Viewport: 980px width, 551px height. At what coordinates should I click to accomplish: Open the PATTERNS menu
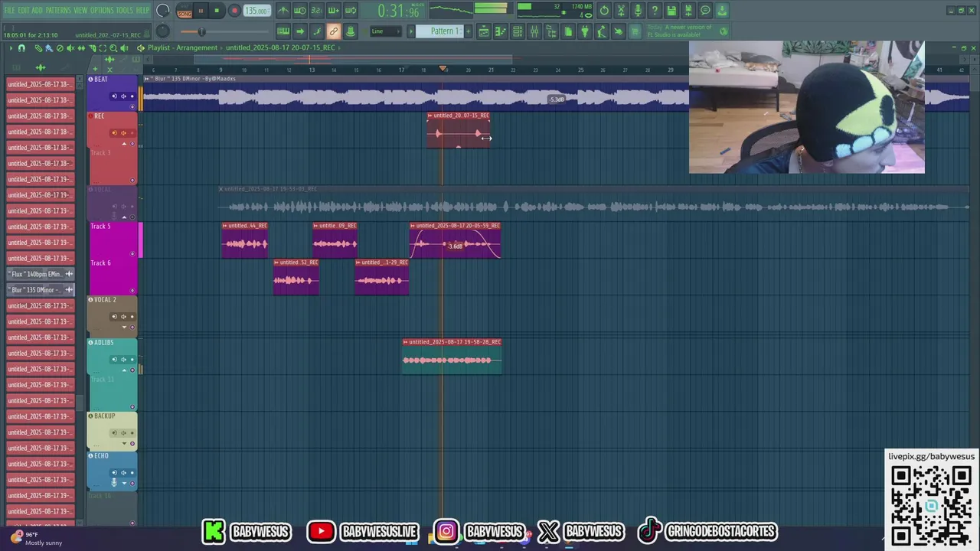pos(58,10)
